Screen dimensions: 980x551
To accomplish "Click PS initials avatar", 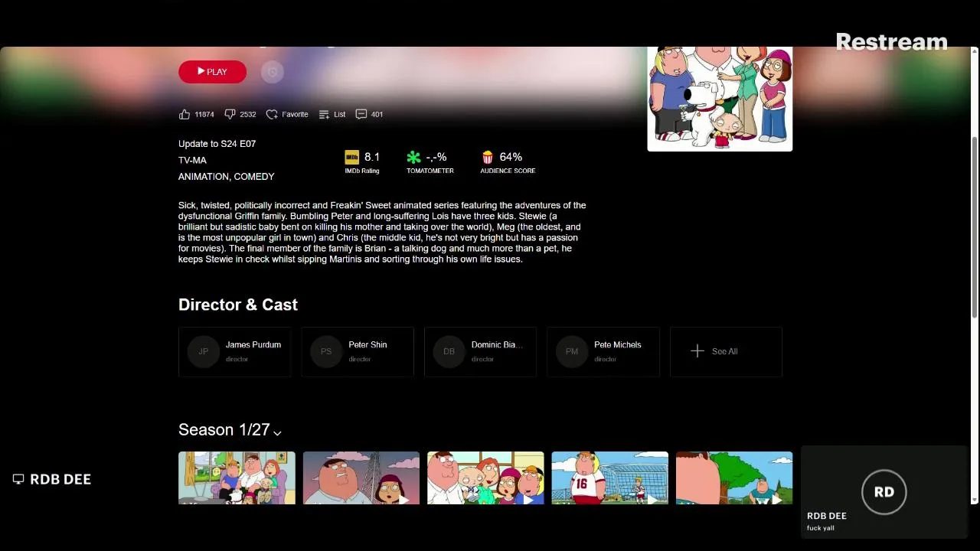I will [x=326, y=351].
